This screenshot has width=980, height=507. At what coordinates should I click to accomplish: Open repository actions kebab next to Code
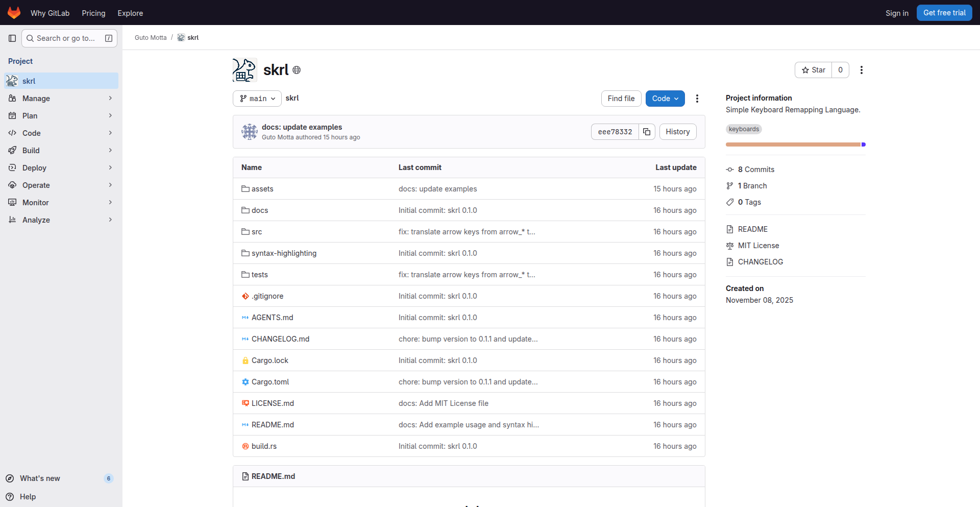pos(697,99)
